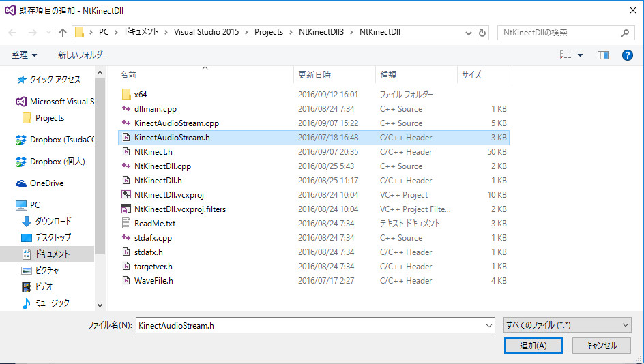Open the 整理 dropdown menu
Image resolution: width=644 pixels, height=364 pixels.
point(25,55)
